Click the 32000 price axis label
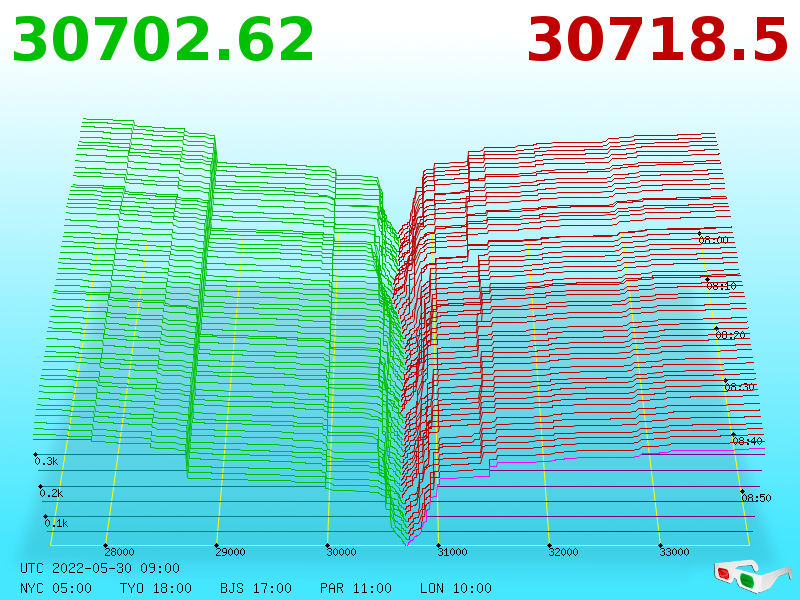 tap(563, 552)
